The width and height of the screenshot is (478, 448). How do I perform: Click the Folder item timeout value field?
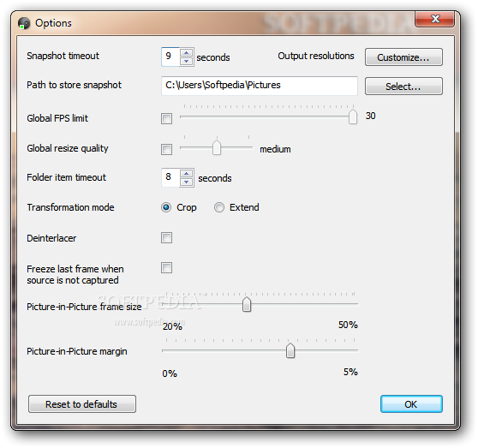pyautogui.click(x=170, y=177)
